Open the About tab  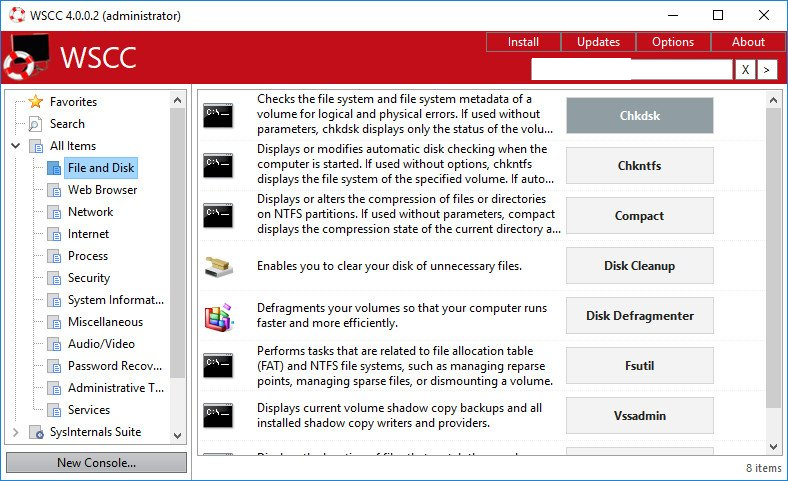click(748, 42)
